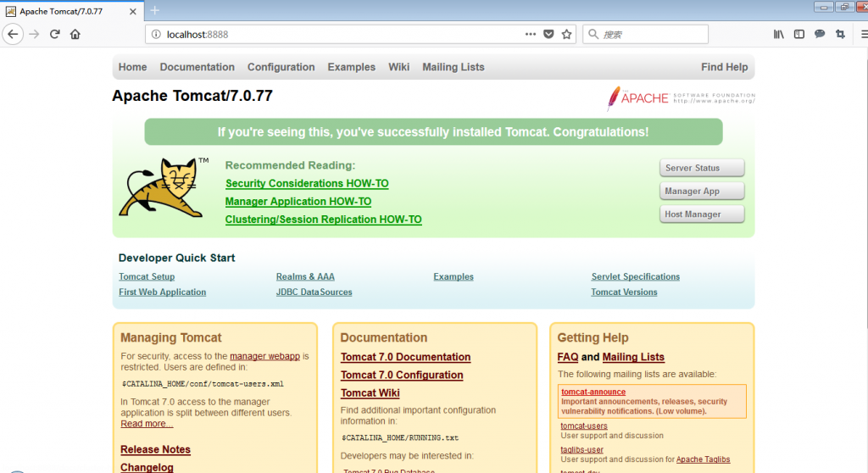This screenshot has width=868, height=473.
Task: Open Tomcat Versions link
Action: click(624, 292)
